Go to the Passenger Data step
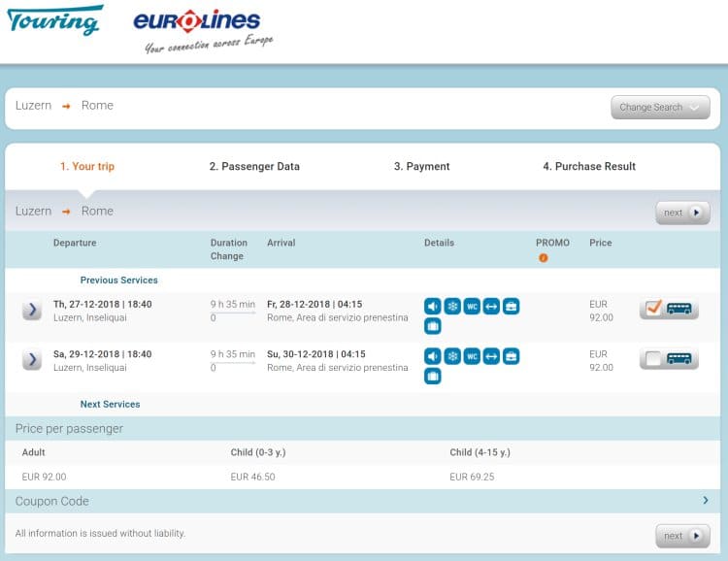The width and height of the screenshot is (728, 561). tap(254, 167)
